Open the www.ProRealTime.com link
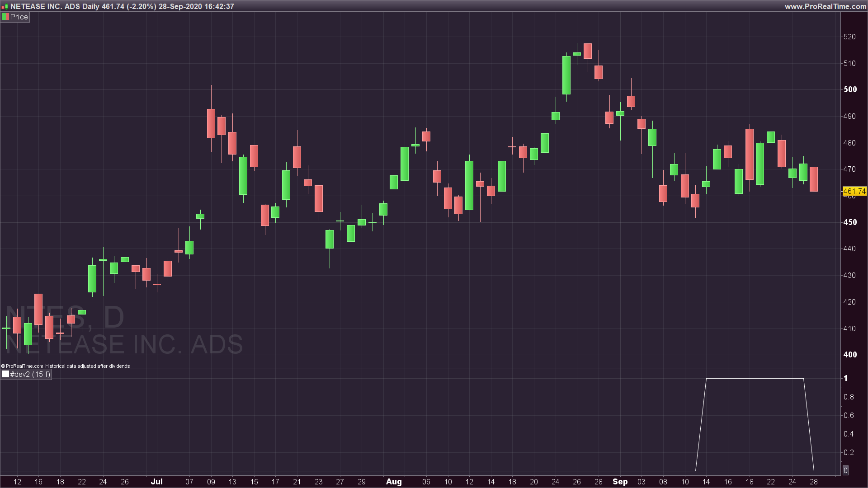The height and width of the screenshot is (488, 868). [825, 6]
